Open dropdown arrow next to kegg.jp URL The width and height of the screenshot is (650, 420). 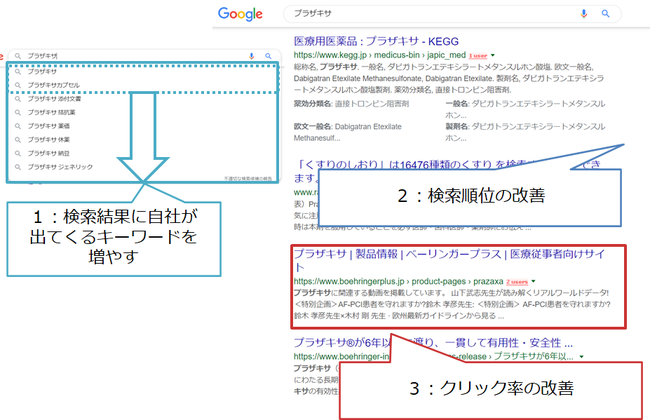coord(493,55)
